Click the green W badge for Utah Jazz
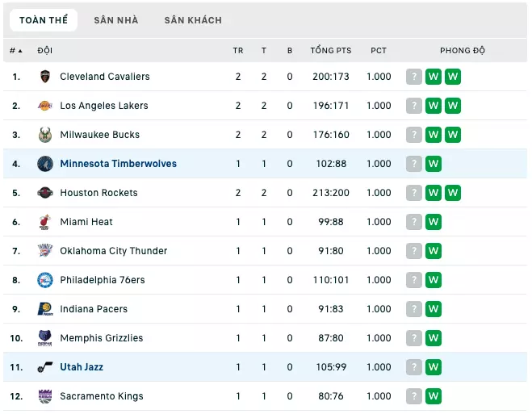532x414 pixels. pyautogui.click(x=434, y=367)
